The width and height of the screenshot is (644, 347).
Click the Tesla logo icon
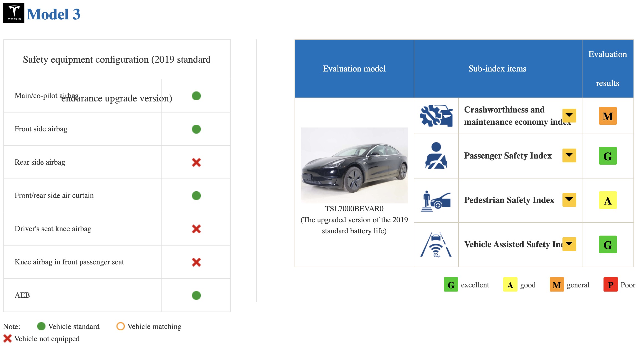(x=14, y=13)
